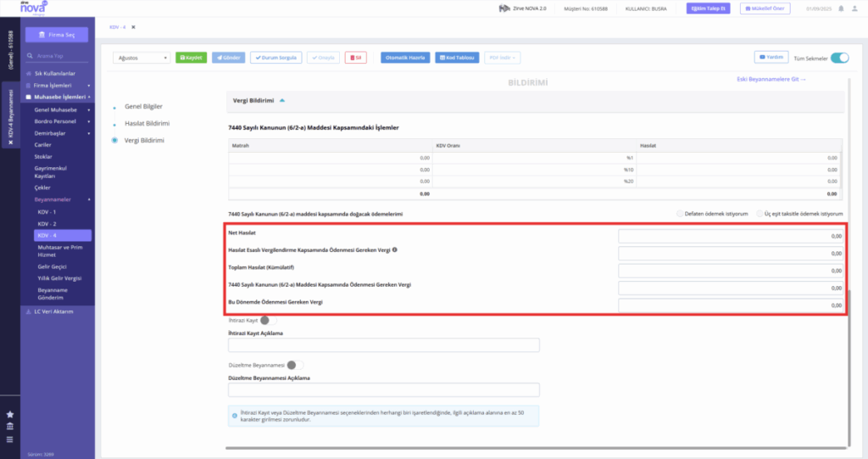
Task: Open the user profile icon
Action: pyautogui.click(x=854, y=8)
